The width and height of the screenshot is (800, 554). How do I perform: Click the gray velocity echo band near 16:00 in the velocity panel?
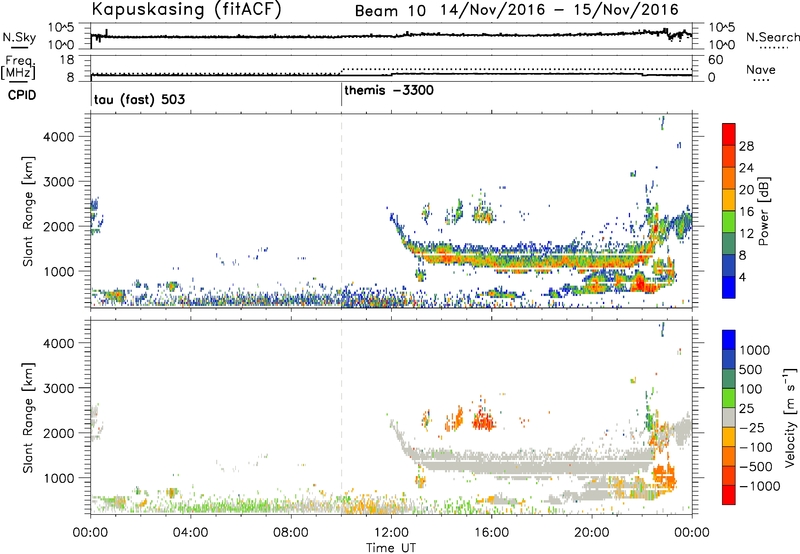point(491,462)
